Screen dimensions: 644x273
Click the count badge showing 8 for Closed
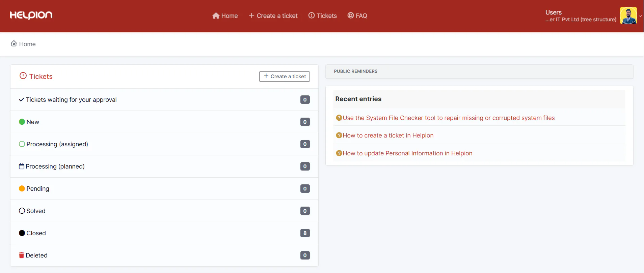tap(305, 233)
